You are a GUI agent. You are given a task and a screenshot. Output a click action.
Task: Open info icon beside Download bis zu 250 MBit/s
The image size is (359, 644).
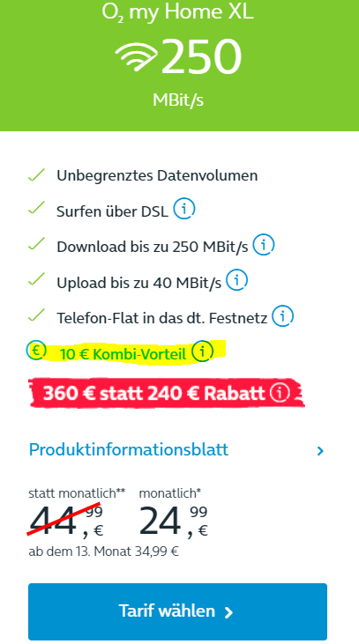[263, 244]
